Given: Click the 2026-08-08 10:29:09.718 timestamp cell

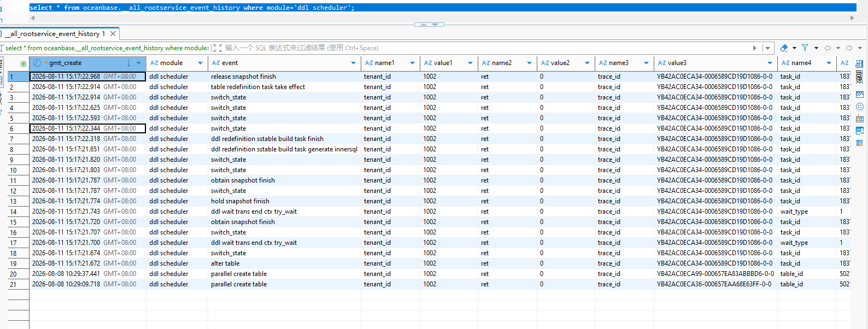Looking at the screenshot, I should pos(87,285).
